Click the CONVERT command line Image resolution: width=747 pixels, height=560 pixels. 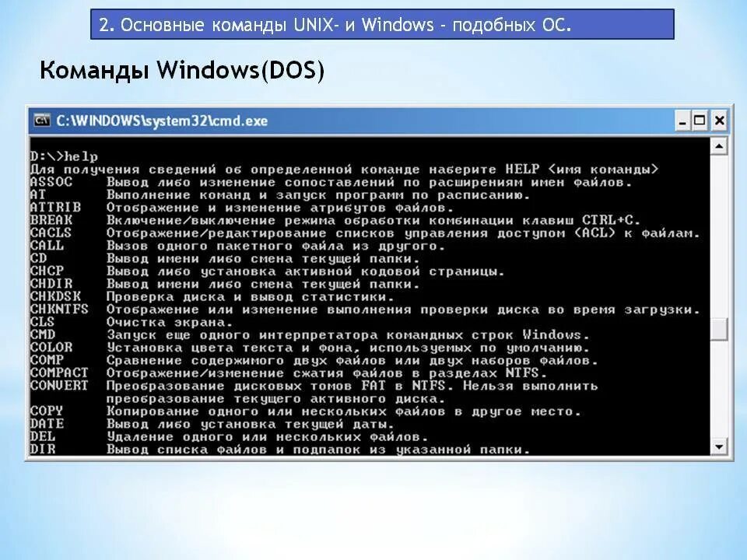[314, 386]
